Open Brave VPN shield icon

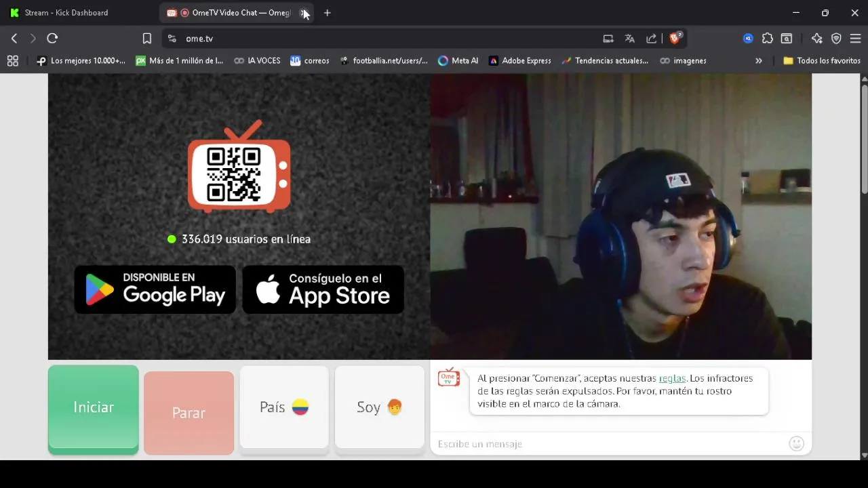tap(836, 39)
